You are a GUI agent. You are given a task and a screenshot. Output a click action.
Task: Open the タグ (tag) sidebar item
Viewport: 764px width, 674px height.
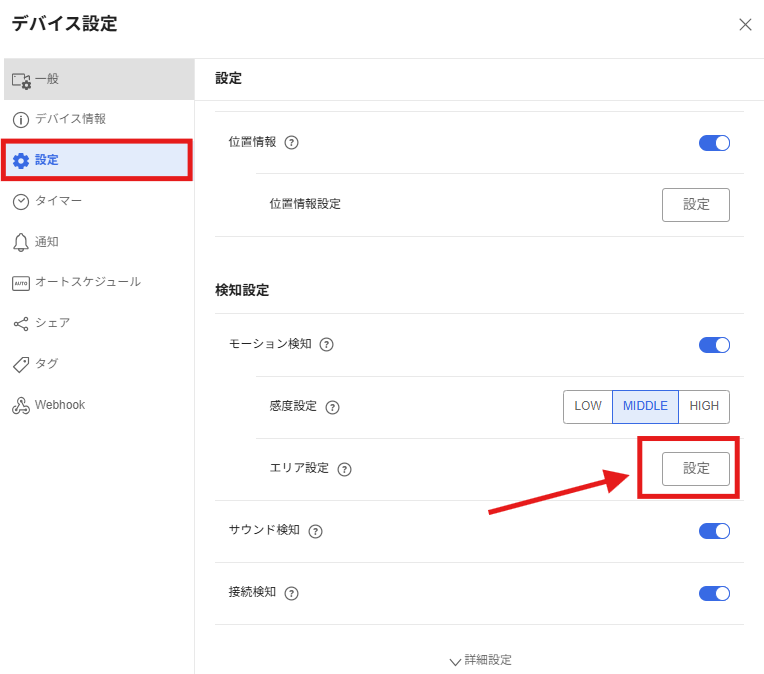(x=47, y=364)
